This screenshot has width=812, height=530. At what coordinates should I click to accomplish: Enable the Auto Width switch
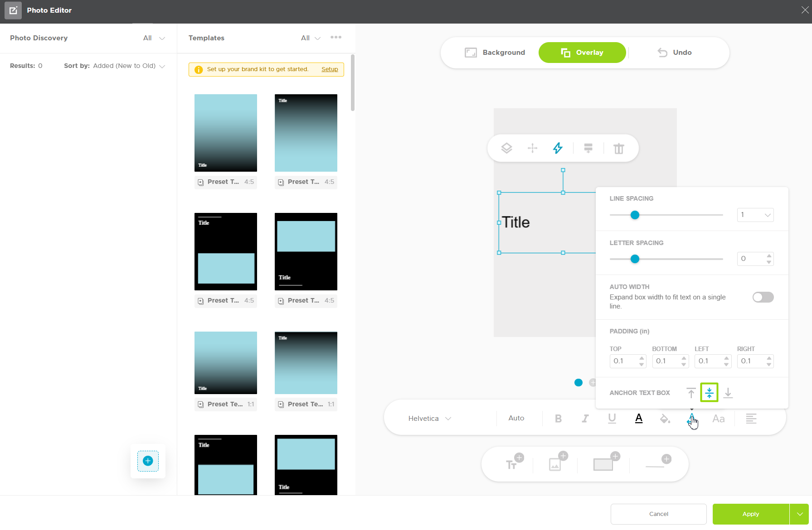point(763,297)
